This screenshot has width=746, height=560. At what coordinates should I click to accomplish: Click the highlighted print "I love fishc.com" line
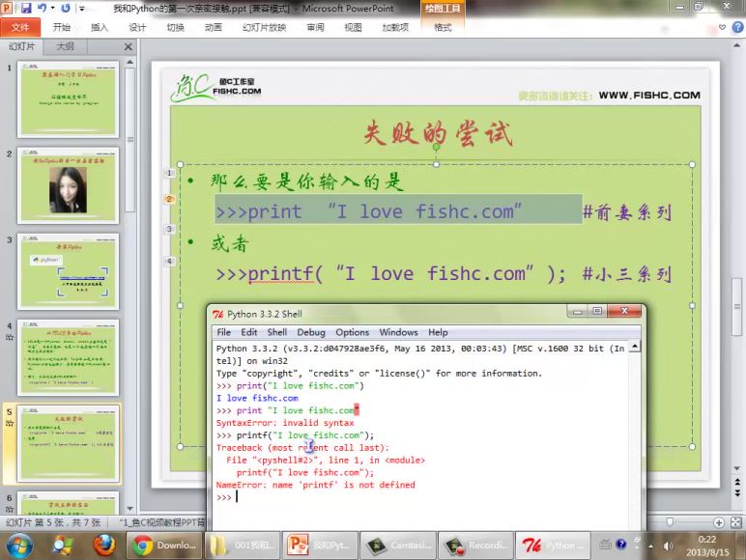[x=398, y=210]
